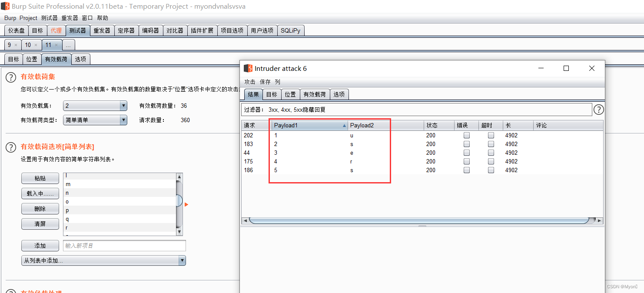Toggle 超时 checkbox in request 44 row
644x293 pixels.
(x=491, y=153)
